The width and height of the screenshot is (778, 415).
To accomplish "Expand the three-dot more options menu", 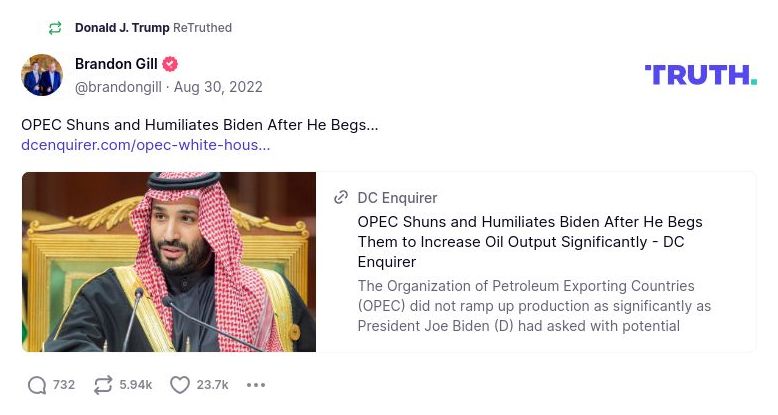I will pos(256,385).
